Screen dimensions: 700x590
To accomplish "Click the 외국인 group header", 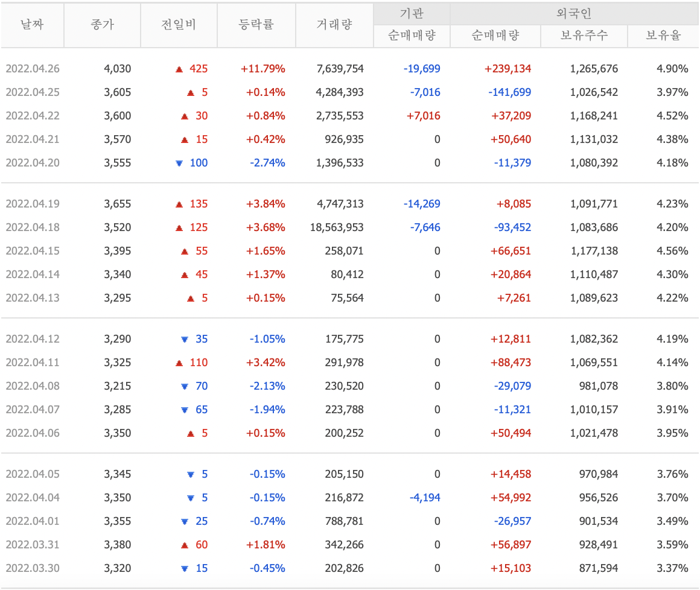I will pyautogui.click(x=574, y=14).
